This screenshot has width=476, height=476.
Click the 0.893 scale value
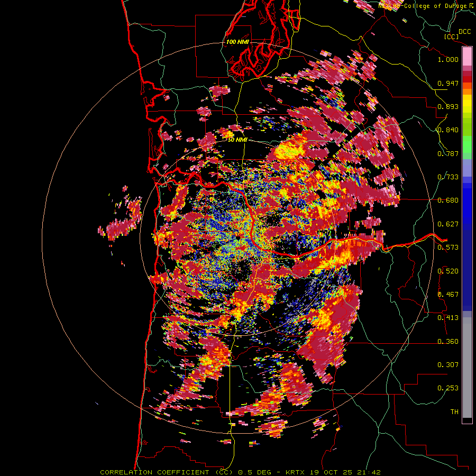(448, 106)
